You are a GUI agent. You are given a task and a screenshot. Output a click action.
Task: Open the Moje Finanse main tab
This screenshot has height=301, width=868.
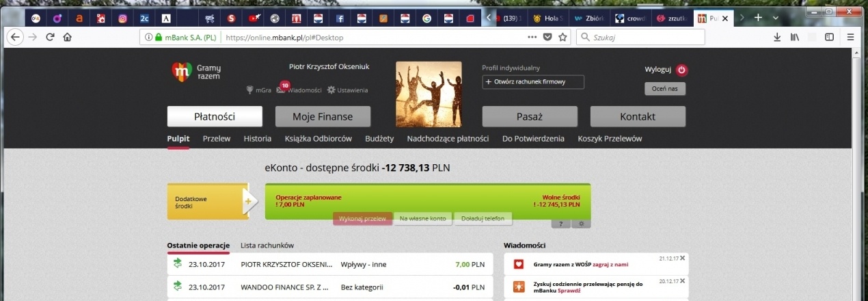(323, 116)
